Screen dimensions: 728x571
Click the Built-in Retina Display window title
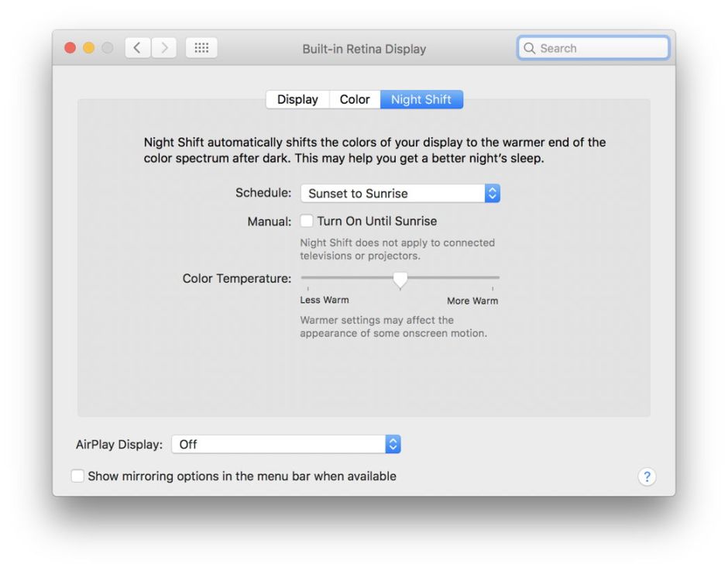[364, 49]
